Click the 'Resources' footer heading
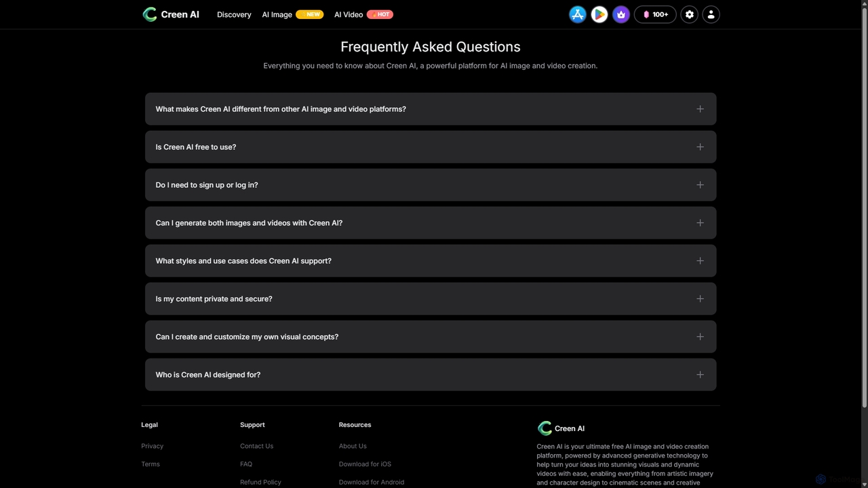Viewport: 868px width, 488px height. pyautogui.click(x=355, y=425)
